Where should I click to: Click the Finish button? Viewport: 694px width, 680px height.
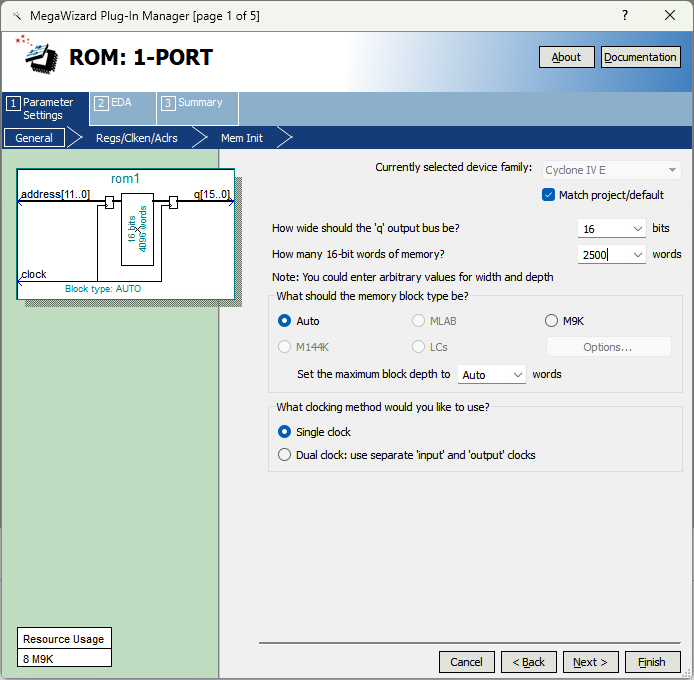coord(652,662)
